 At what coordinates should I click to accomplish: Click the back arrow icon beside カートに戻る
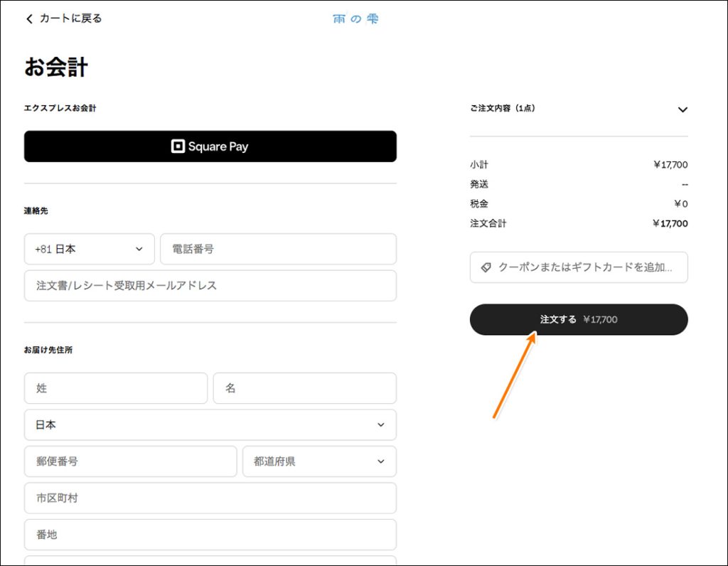pos(29,19)
